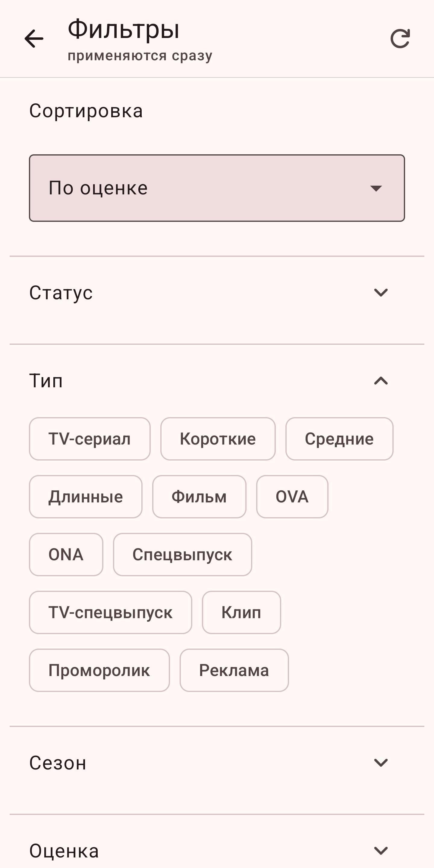
Task: Select the Спецвыпуск chip
Action: tap(182, 555)
